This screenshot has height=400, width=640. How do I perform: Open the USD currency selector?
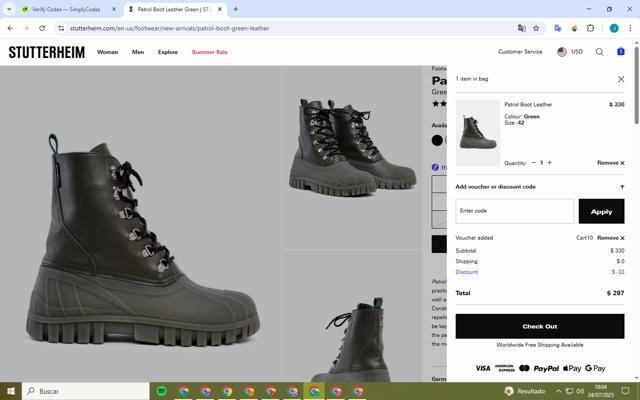pyautogui.click(x=570, y=52)
